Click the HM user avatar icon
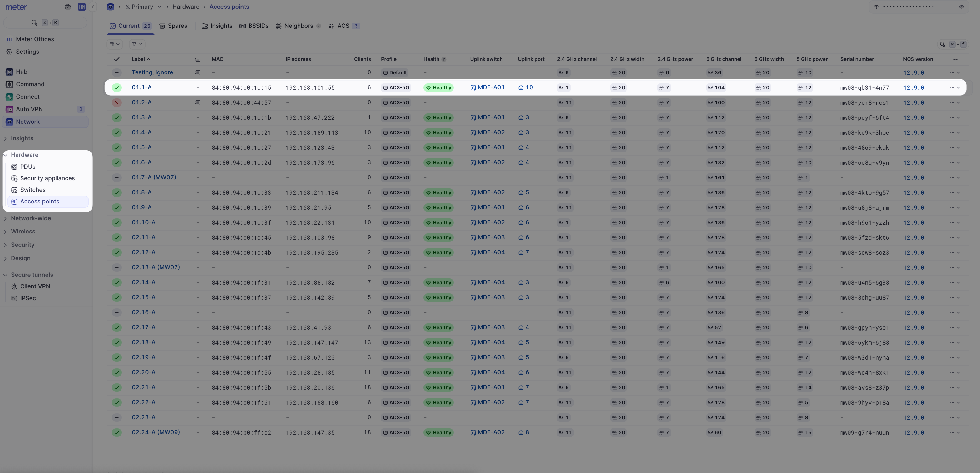This screenshot has width=980, height=473. coord(82,7)
